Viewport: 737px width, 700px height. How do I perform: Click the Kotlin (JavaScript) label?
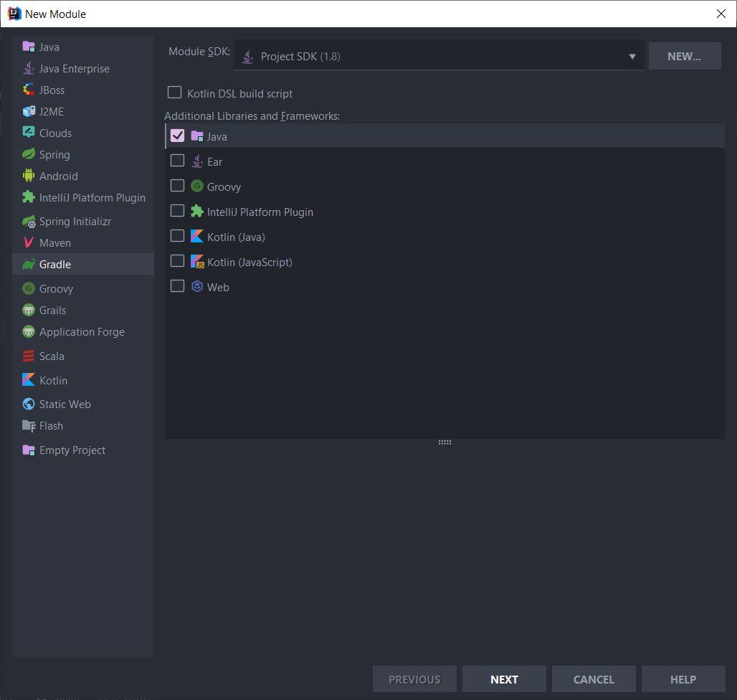[x=249, y=262]
